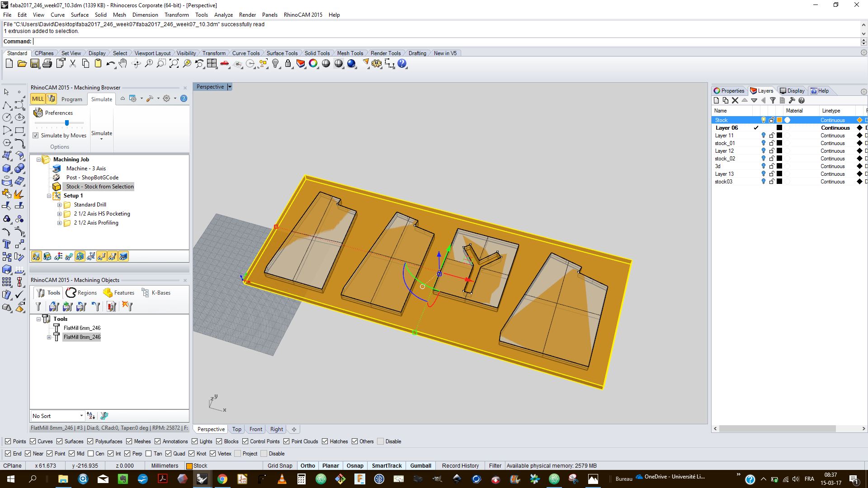Toggle the Curves selection filter checkbox
The image size is (868, 488).
point(32,441)
